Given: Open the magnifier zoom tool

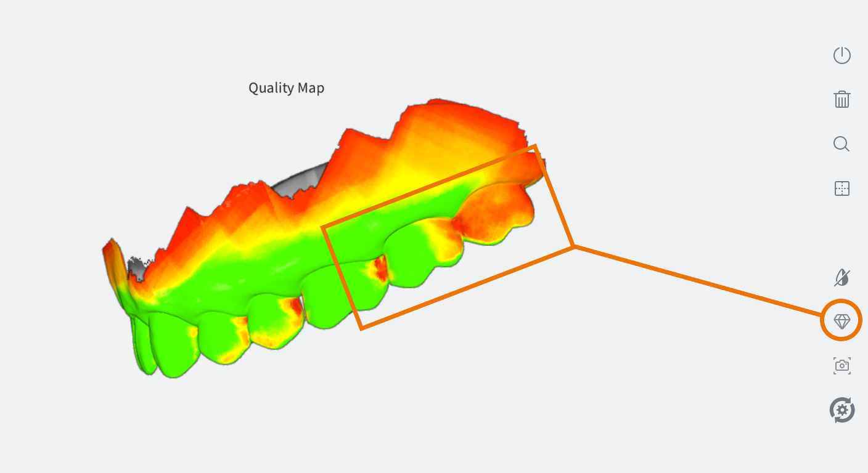Looking at the screenshot, I should [x=841, y=144].
